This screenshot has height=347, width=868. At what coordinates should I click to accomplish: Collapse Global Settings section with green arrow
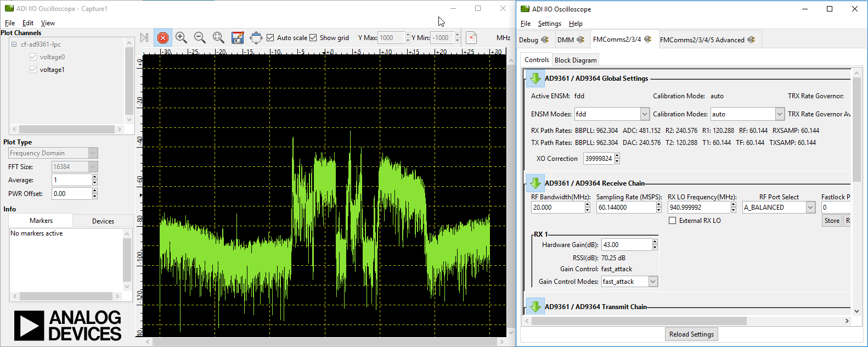[536, 79]
